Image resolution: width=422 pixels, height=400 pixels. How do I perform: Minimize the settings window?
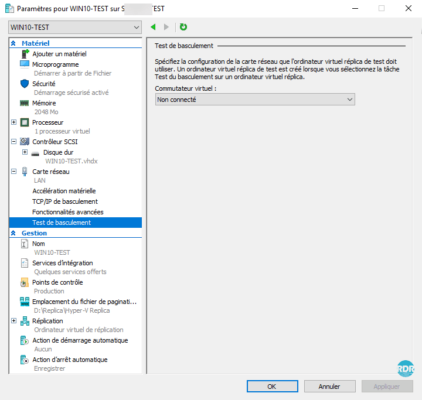point(355,8)
